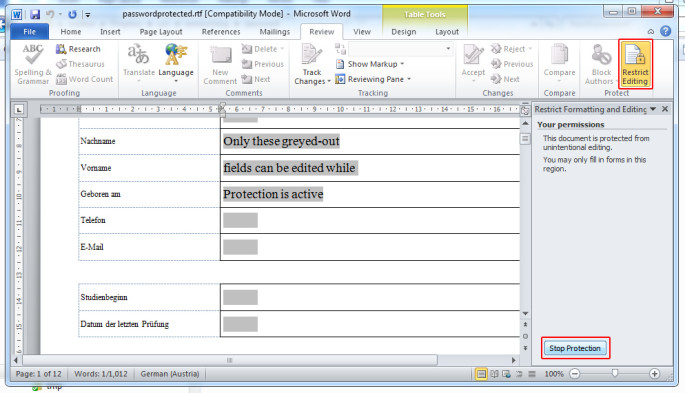Go to Previous change
This screenshot has width=685, height=393.
point(512,64)
